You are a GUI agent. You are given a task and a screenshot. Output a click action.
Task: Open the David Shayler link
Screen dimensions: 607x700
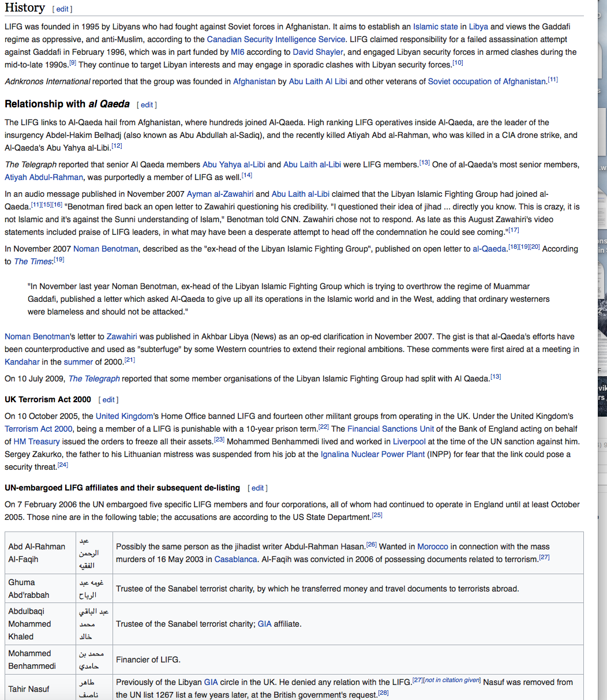(318, 52)
